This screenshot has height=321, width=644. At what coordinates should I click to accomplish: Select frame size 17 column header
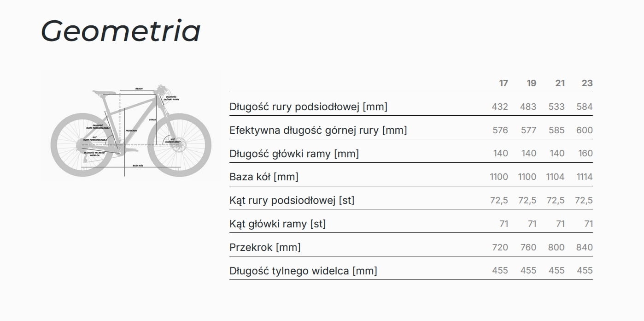(503, 83)
